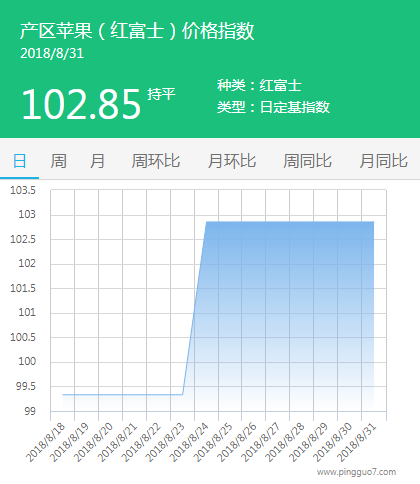
Task: Click the 2018/8/25 x-axis label
Action: [214, 442]
